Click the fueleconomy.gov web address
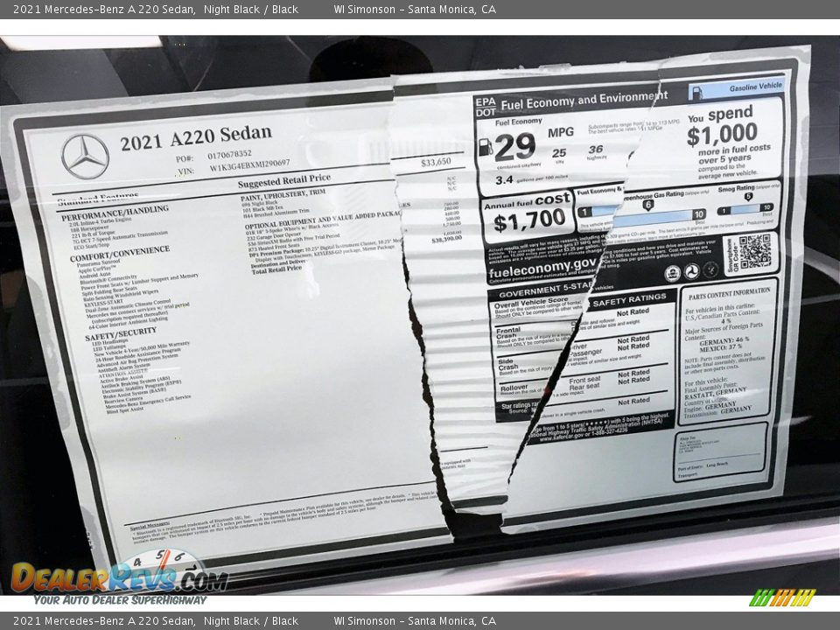Image resolution: width=840 pixels, height=630 pixels. pyautogui.click(x=542, y=269)
